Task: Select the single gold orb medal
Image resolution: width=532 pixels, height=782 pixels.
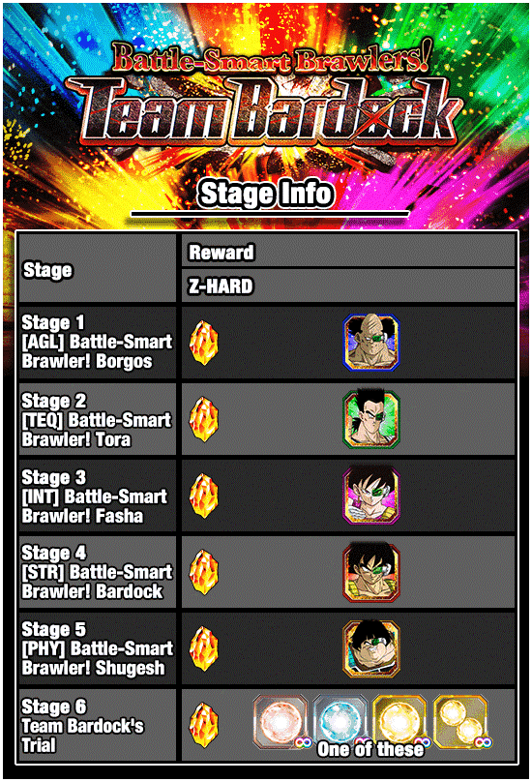Action: point(400,722)
